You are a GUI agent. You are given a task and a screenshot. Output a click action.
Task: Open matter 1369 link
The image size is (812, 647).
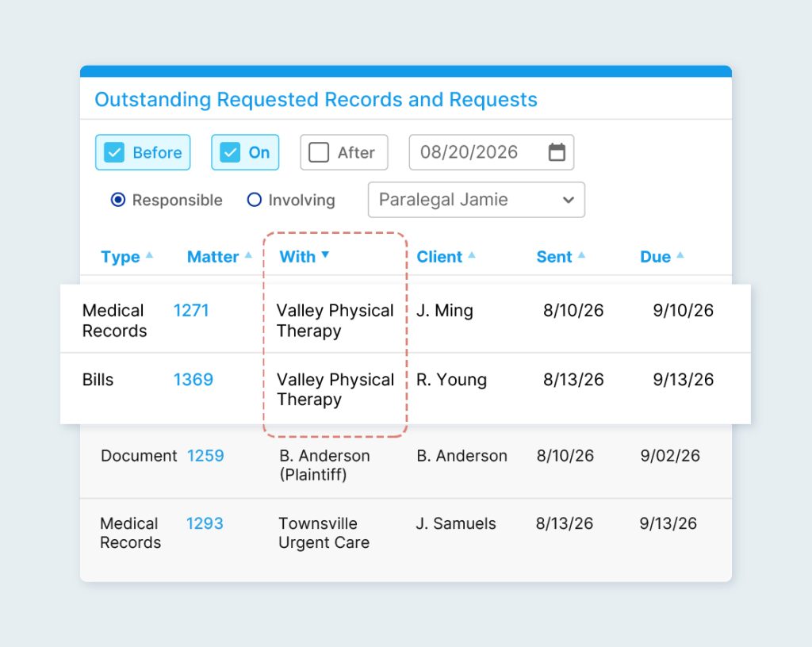pos(193,379)
